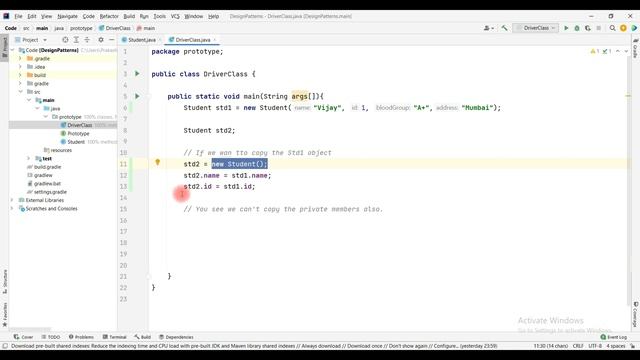Open the Problems tool window tab

coord(81,337)
